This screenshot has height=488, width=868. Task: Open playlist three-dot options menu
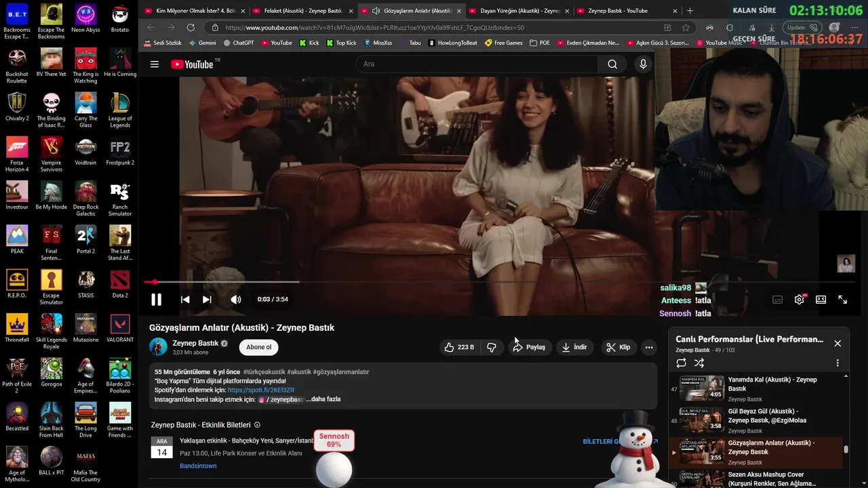point(837,363)
